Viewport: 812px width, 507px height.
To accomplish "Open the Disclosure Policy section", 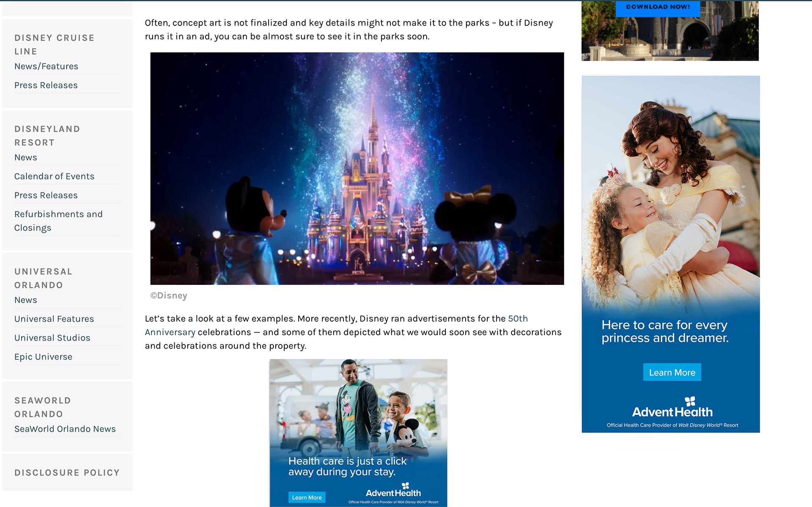I will coord(67,473).
